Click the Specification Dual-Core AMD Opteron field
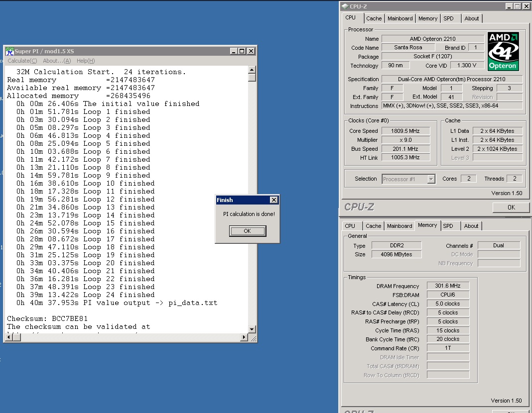 452,79
